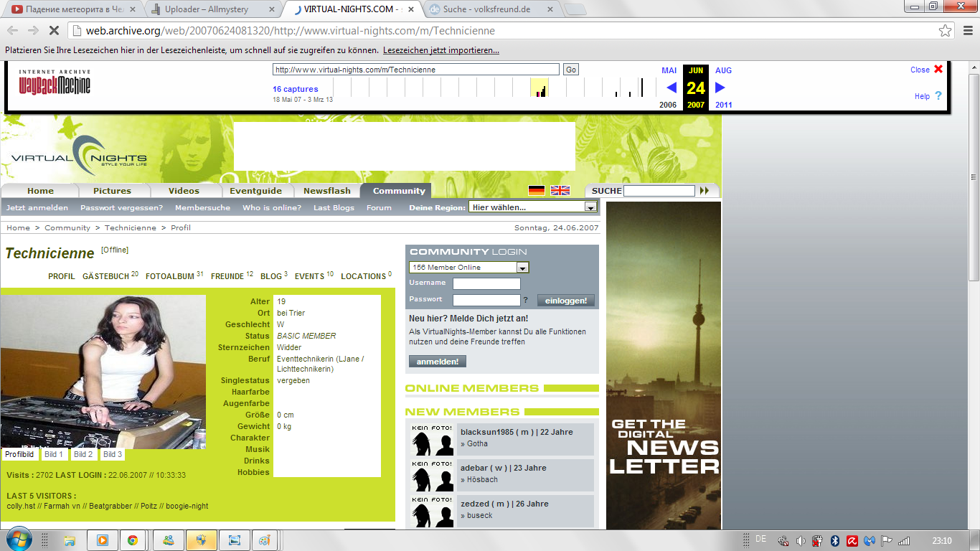Open the Snipping Tool taskbar icon
Image resolution: width=980 pixels, height=551 pixels.
pyautogui.click(x=234, y=540)
